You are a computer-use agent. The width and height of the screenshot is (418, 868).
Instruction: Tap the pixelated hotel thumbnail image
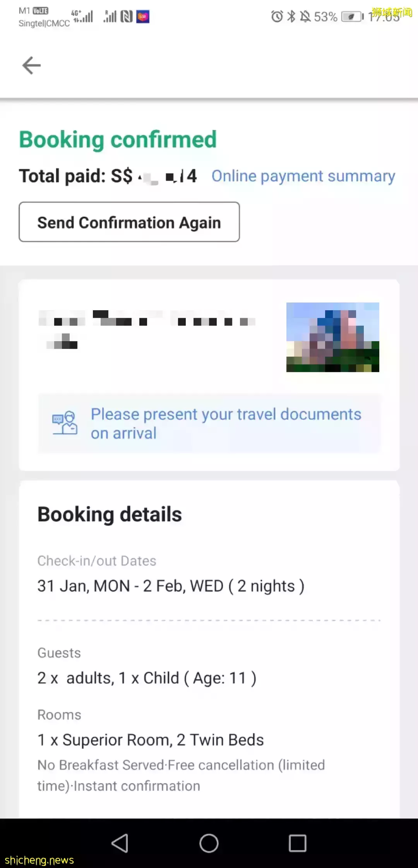coord(332,337)
